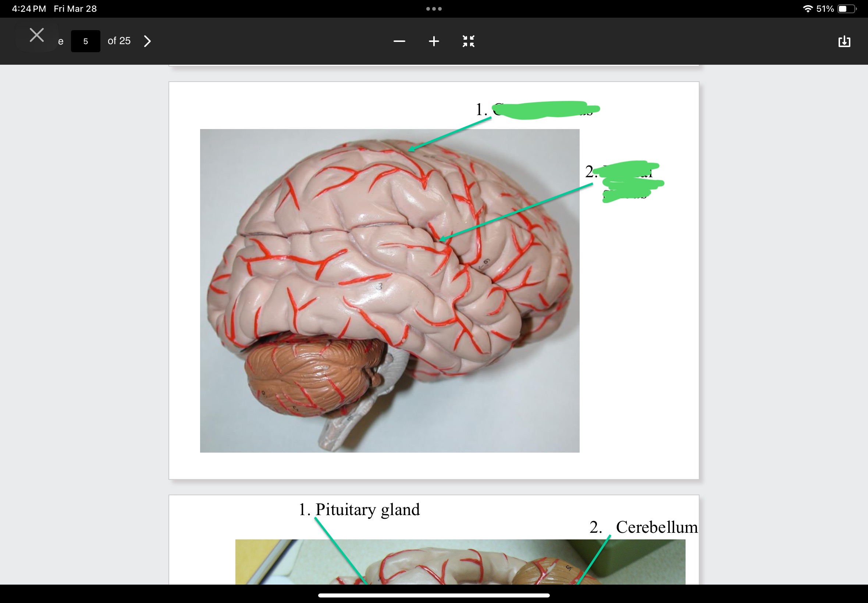Toggle fit-to-page collapse icon
Image resolution: width=868 pixels, height=603 pixels.
(x=468, y=41)
